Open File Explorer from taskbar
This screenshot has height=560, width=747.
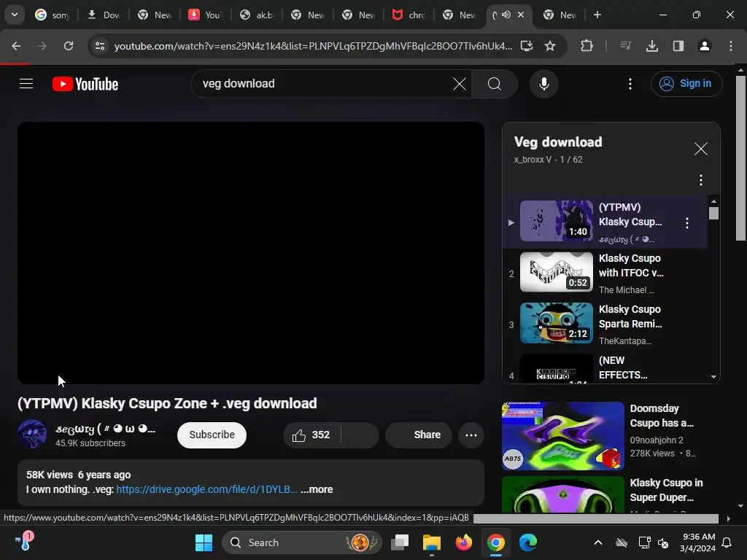[432, 542]
